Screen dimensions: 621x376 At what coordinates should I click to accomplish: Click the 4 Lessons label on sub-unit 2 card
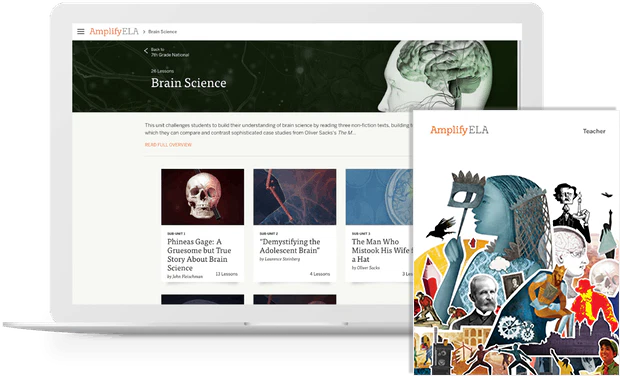320,274
